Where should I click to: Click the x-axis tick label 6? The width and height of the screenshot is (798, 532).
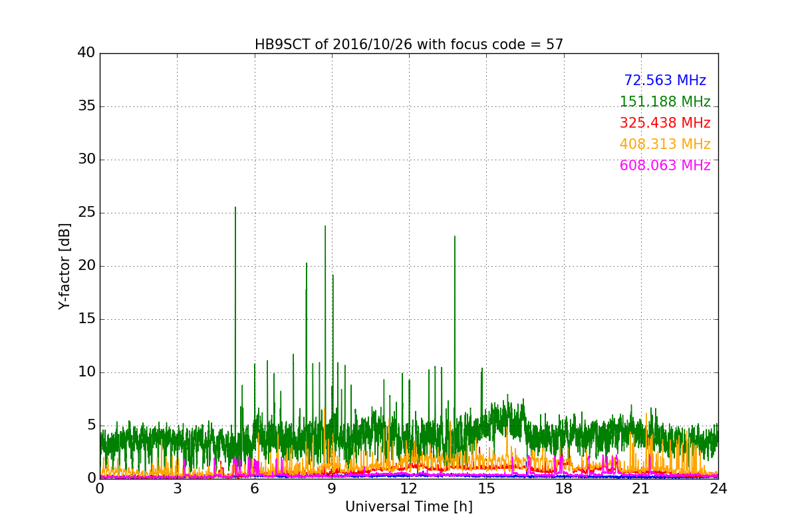254,489
